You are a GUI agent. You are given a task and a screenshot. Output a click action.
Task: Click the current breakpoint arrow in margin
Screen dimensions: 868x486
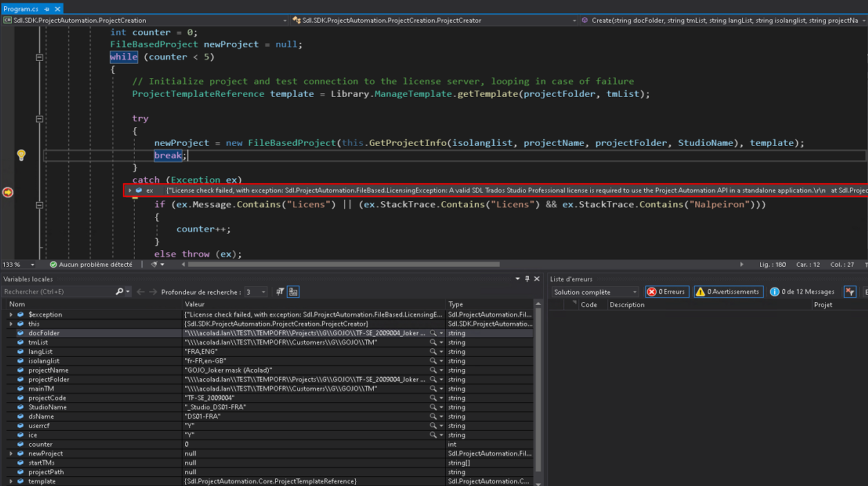8,192
